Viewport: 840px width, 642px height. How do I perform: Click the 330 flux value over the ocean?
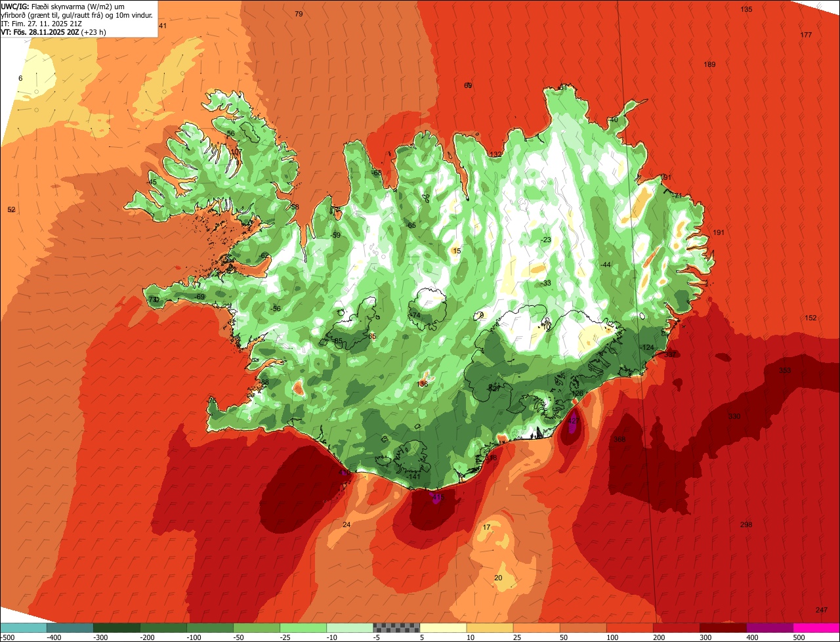click(734, 417)
